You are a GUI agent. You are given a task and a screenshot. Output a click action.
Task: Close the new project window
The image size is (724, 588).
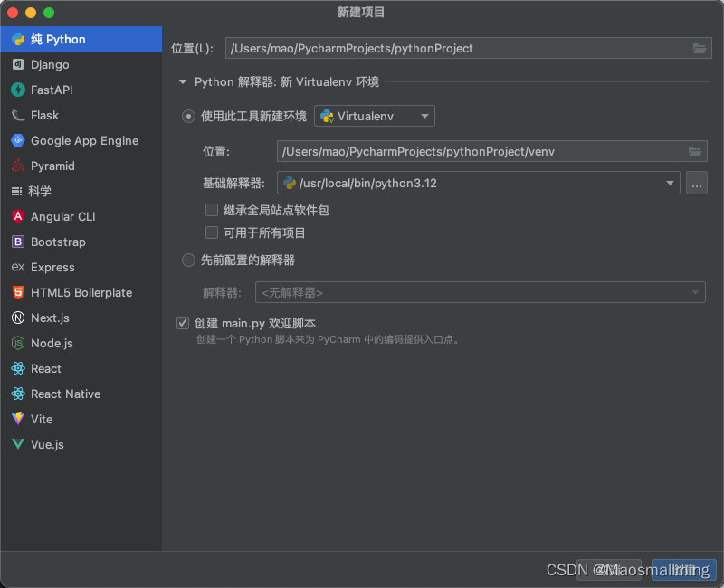[13, 13]
